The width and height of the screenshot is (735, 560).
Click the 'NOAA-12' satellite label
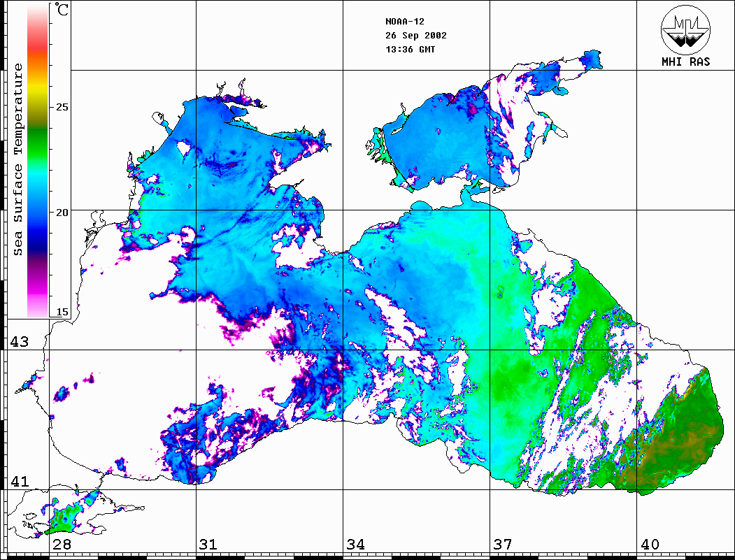point(405,22)
